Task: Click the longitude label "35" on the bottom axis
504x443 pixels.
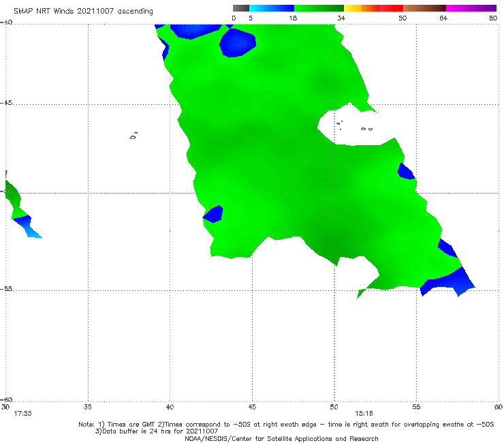Action: 88,407
